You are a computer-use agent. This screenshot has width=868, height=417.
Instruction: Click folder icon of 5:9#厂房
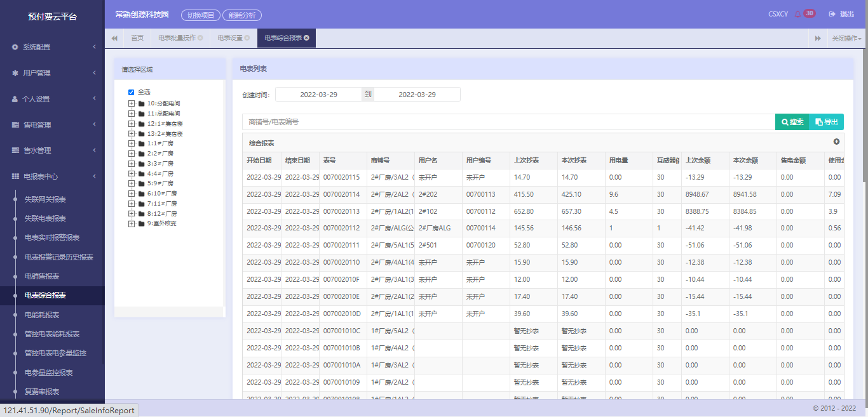[x=141, y=183]
